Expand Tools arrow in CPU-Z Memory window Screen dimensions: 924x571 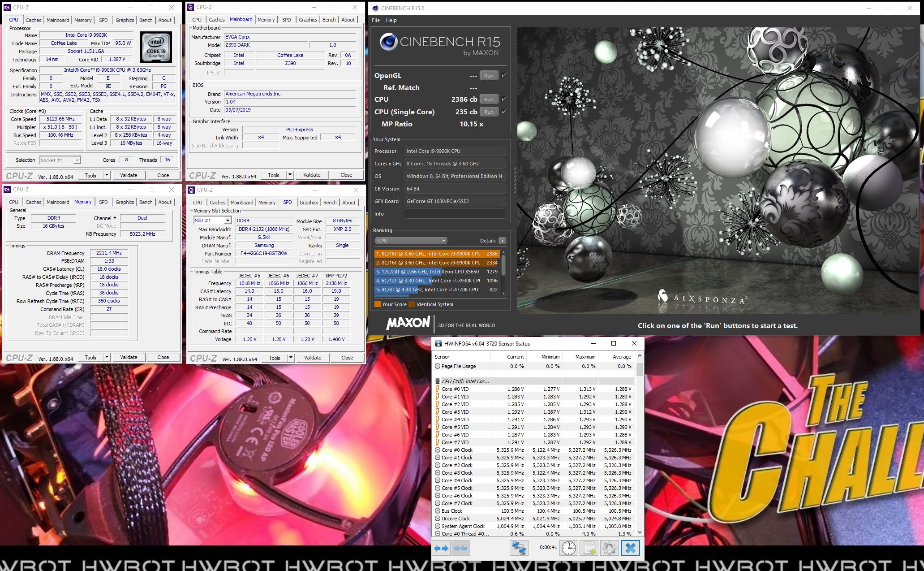click(x=107, y=357)
